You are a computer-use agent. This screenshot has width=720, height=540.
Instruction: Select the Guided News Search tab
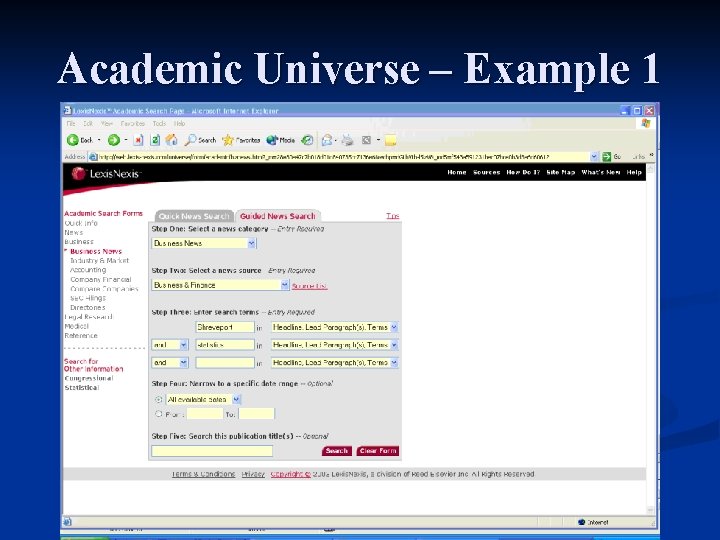278,216
